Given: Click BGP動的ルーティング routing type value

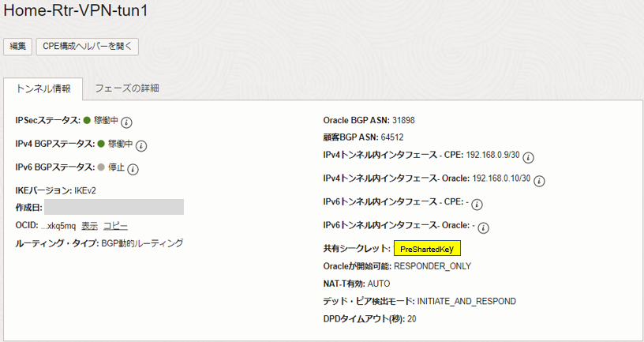Looking at the screenshot, I should pos(142,243).
